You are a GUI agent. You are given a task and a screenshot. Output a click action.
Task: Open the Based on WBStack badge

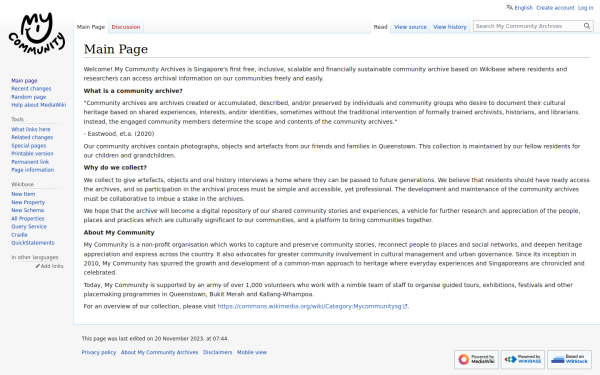coord(569,359)
